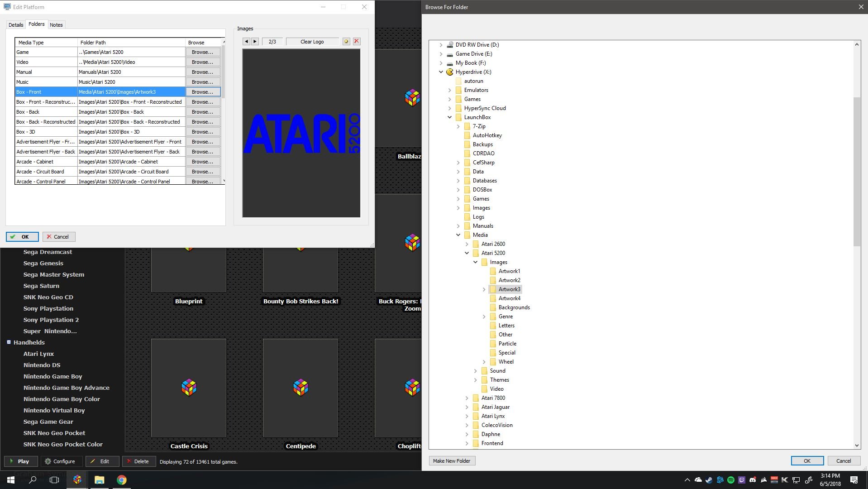Collapse the Handhelds category
868x489 pixels.
(x=9, y=342)
